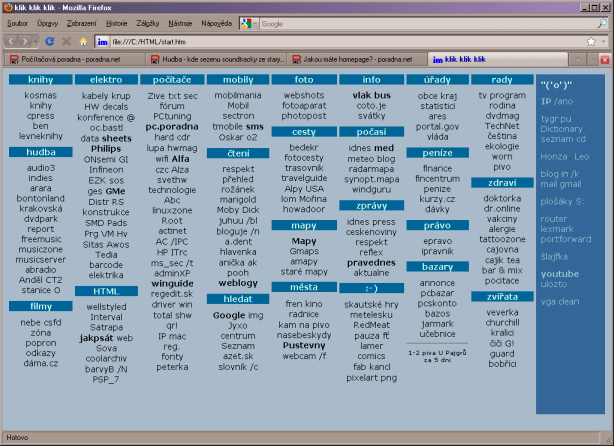The width and height of the screenshot is (614, 446).
Task: Follow the 'winguide' link under počítače
Action: tap(171, 284)
